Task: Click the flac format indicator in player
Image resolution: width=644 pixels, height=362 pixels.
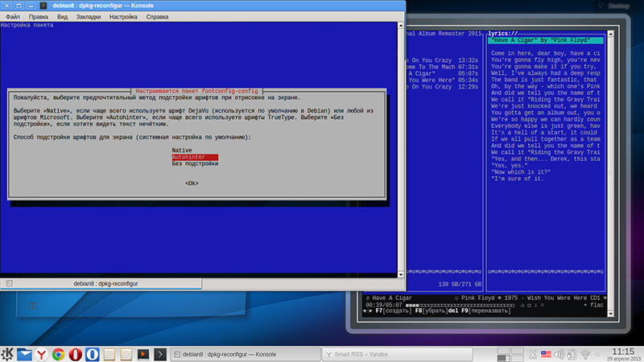Action: (597, 305)
